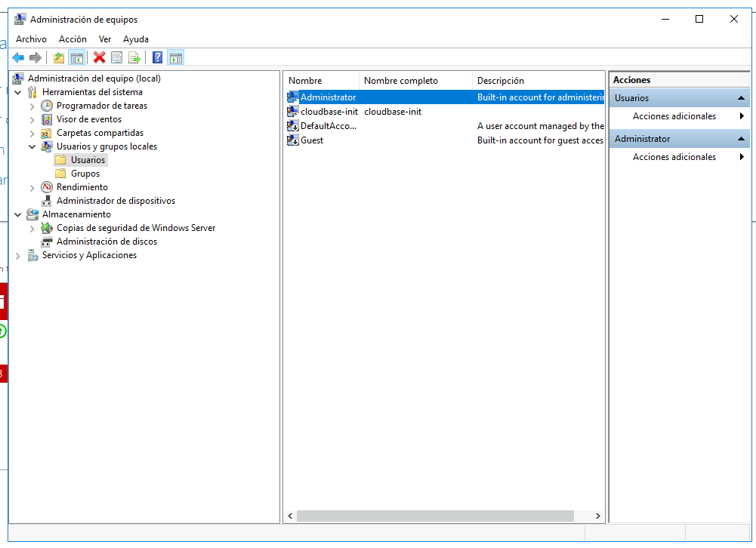The image size is (756, 548).
Task: Click the blue Back arrow toolbar icon
Action: (18, 58)
